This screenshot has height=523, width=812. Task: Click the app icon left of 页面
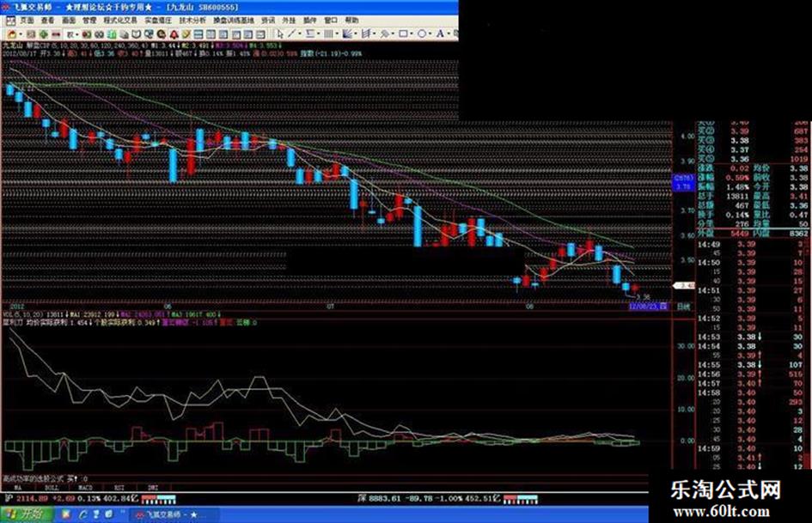pos(10,21)
